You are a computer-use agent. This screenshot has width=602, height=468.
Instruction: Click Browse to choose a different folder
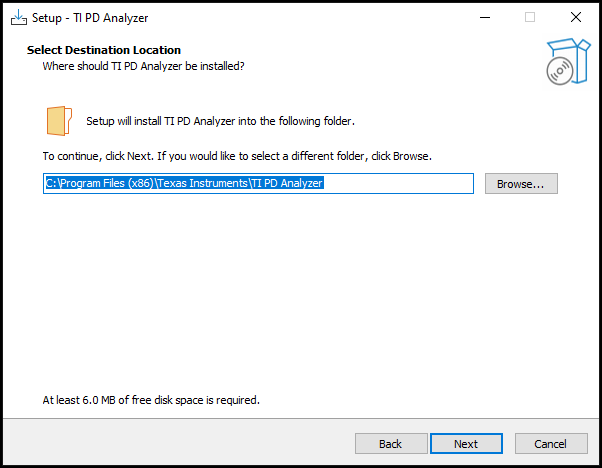coord(520,184)
